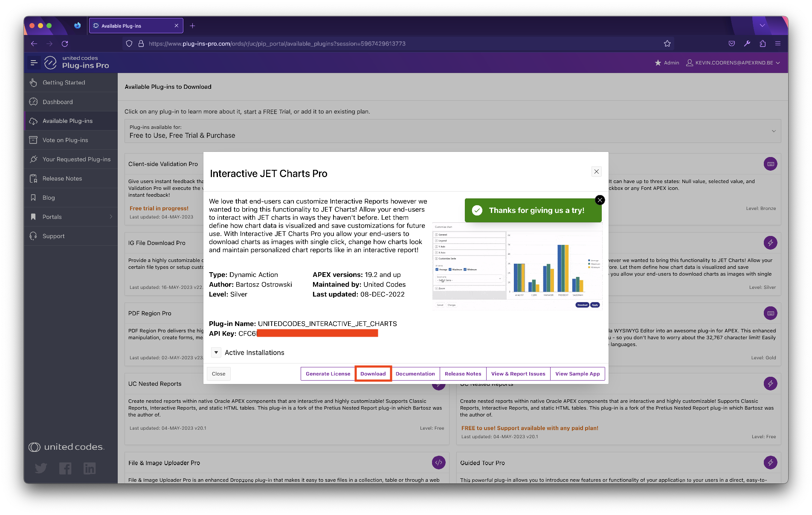Open Support in the sidebar

(x=71, y=236)
